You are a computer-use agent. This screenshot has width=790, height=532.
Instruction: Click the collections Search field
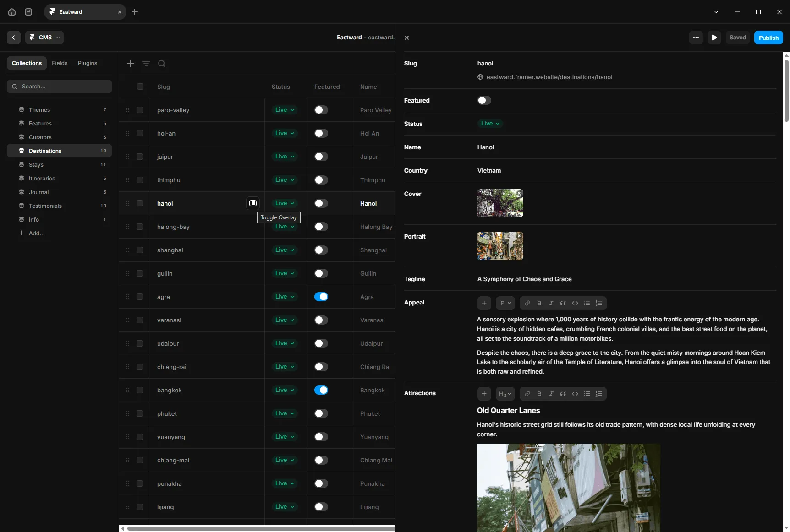tap(59, 87)
